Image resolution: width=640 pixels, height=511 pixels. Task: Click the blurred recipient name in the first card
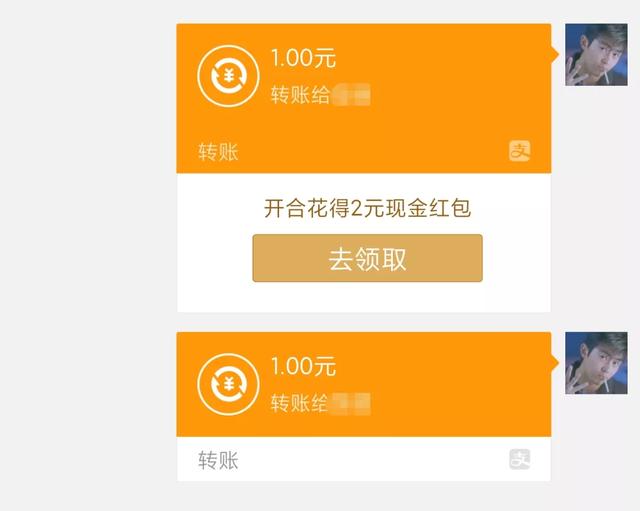(351, 95)
